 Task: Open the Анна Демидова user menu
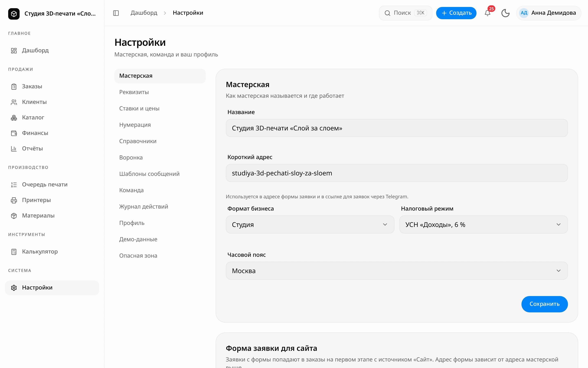coord(548,13)
